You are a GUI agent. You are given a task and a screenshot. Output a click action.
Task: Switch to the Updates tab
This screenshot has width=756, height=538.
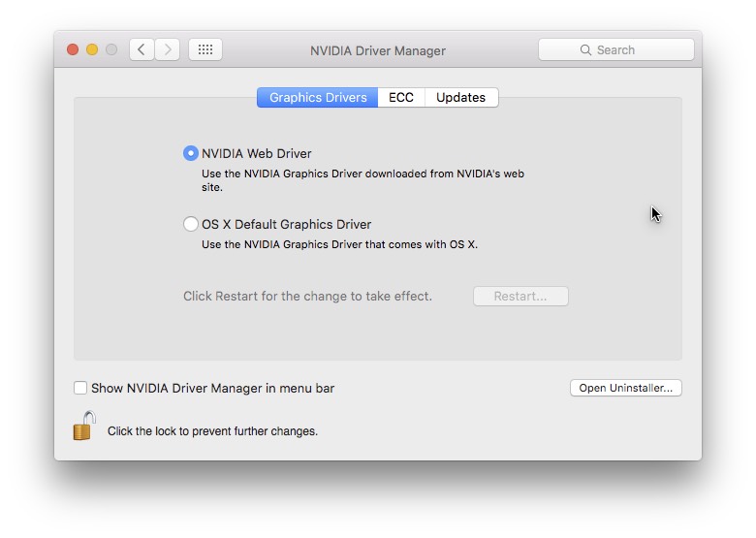461,97
